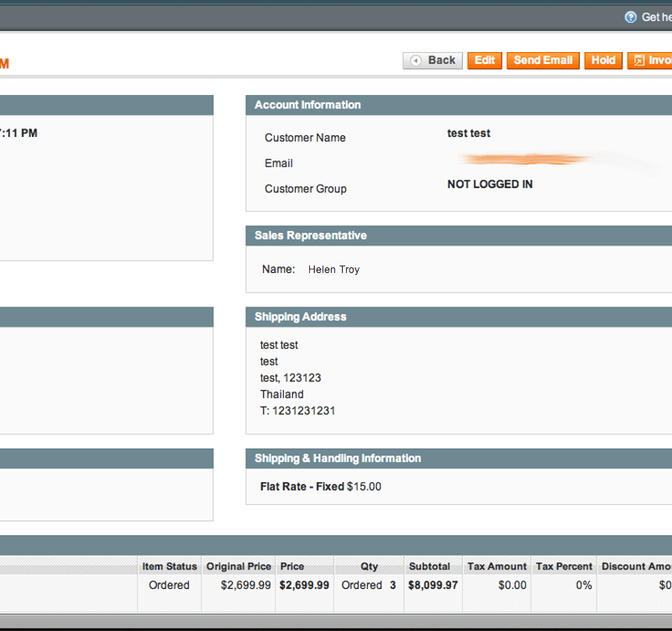Viewport: 672px width, 631px height.
Task: Click the $8,099.97 subtotal cell
Action: (x=433, y=586)
